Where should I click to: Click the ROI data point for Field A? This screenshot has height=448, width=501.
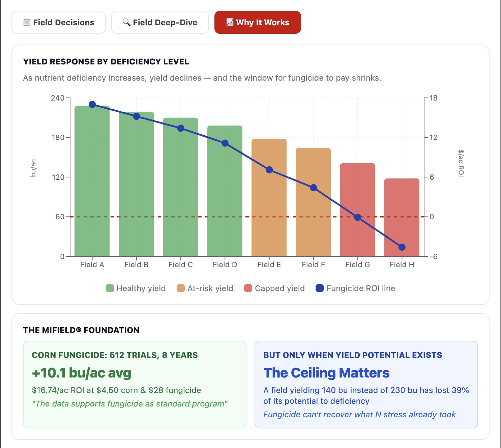click(92, 105)
